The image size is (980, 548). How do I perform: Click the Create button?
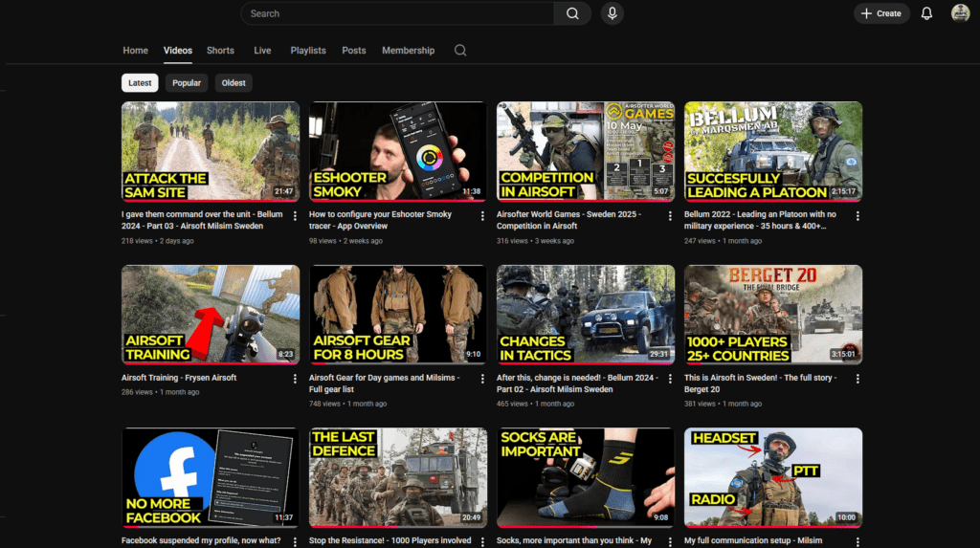click(881, 13)
